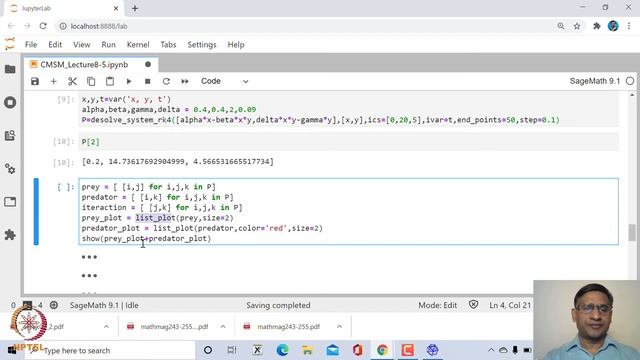The width and height of the screenshot is (640, 360).
Task: Run the selected cell play icon
Action: 129,81
